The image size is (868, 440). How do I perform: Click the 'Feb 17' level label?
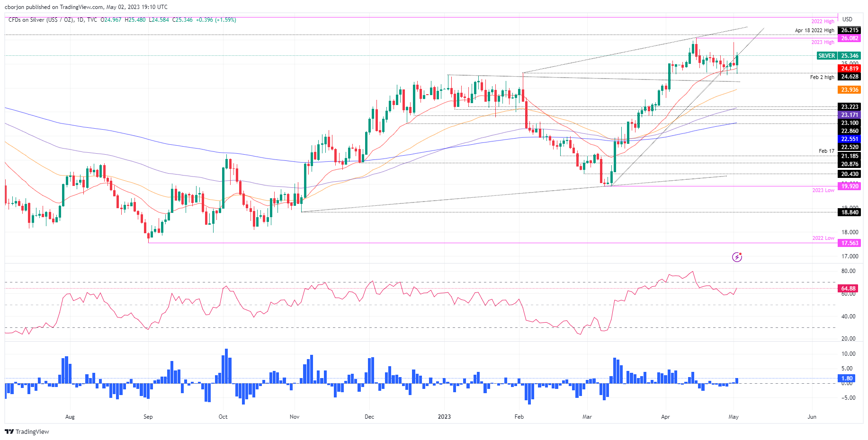pos(826,151)
